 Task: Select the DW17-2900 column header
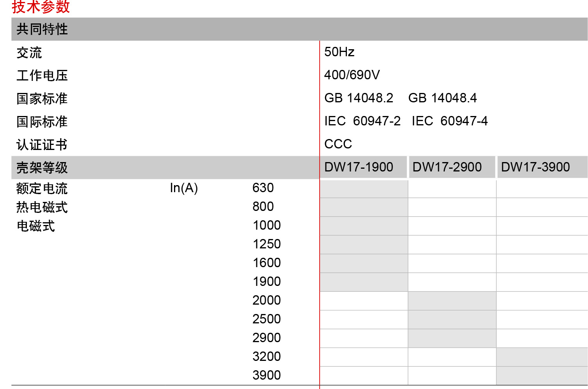click(447, 167)
